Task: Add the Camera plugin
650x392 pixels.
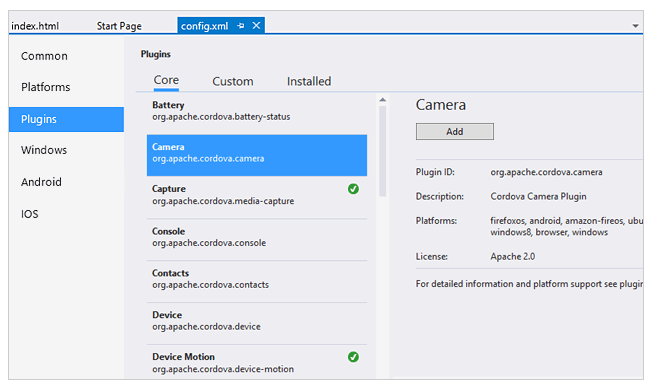Action: pos(455,131)
